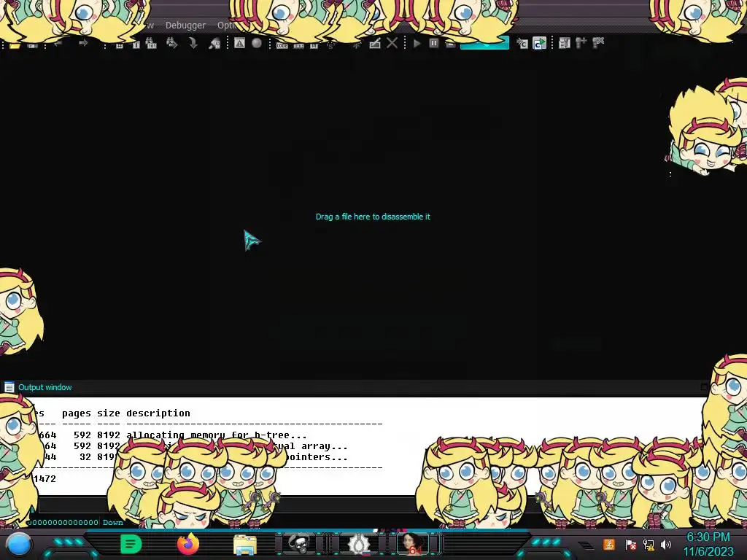Click the binoculars binary search '101' icon
Image resolution: width=747 pixels, height=560 pixels.
coord(151,43)
